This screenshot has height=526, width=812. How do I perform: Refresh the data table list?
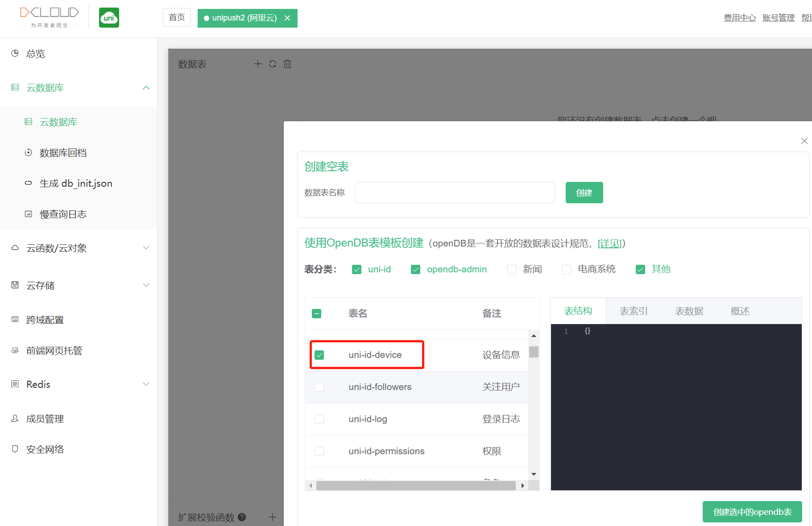point(272,64)
